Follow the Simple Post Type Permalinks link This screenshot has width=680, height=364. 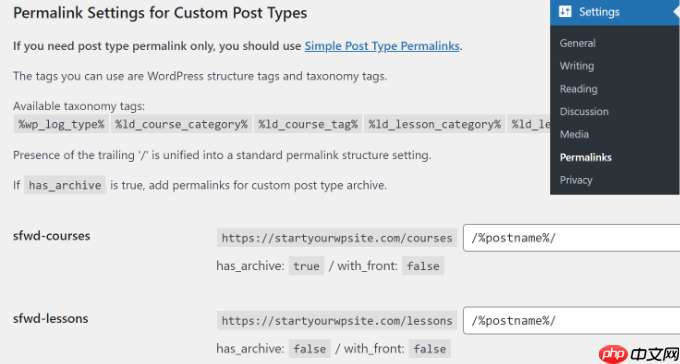(x=382, y=46)
